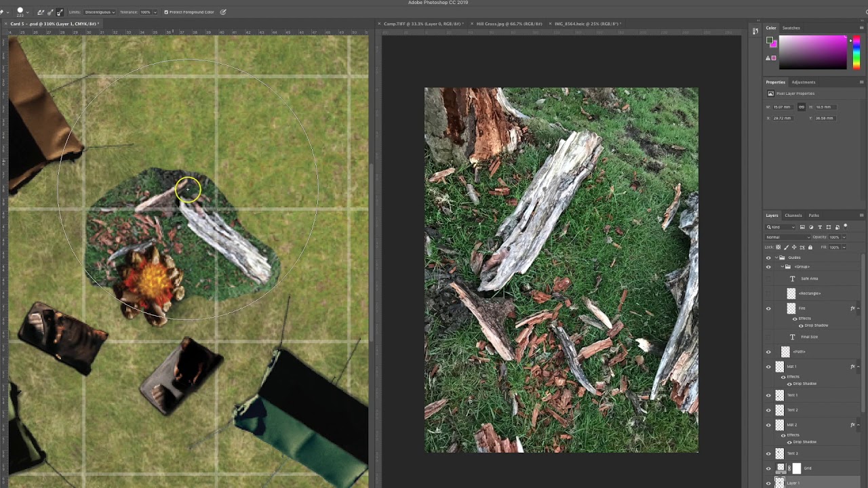Show the Safe Area text layer

(x=768, y=279)
